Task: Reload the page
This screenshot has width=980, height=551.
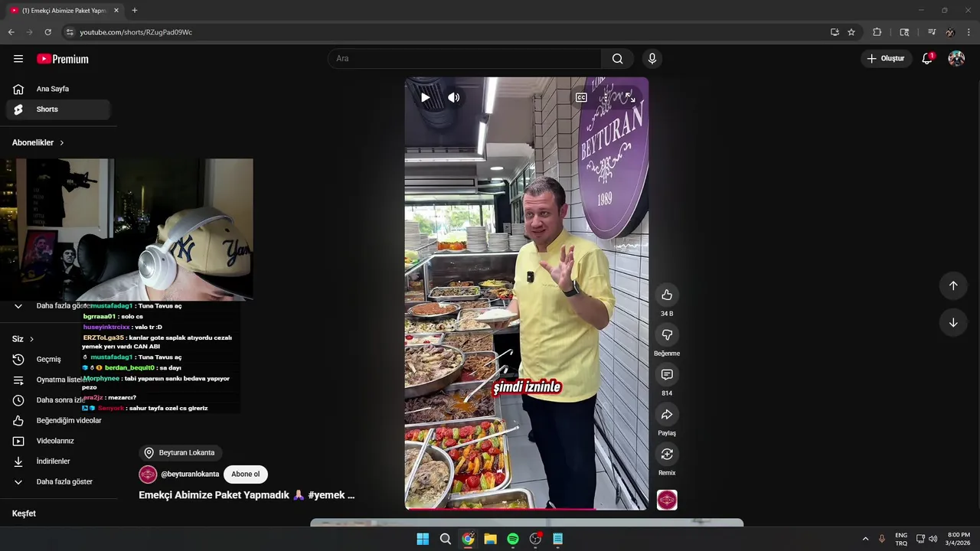Action: (x=47, y=32)
